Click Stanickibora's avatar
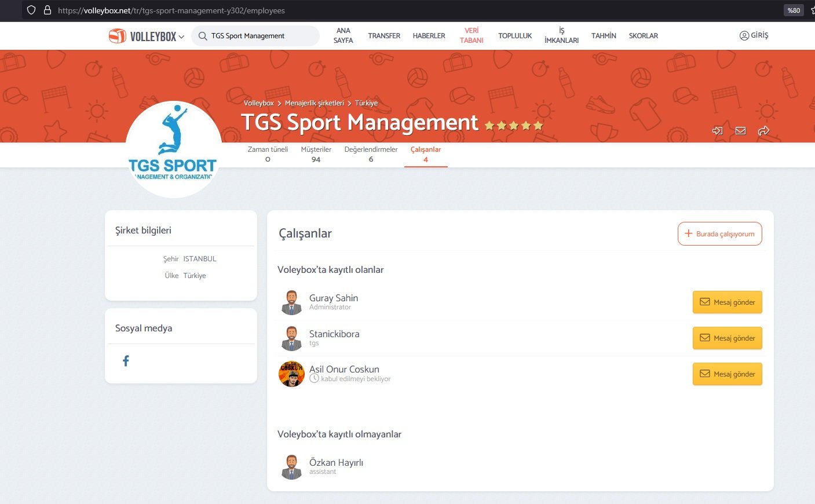Viewport: 815px width, 504px height. tap(291, 338)
